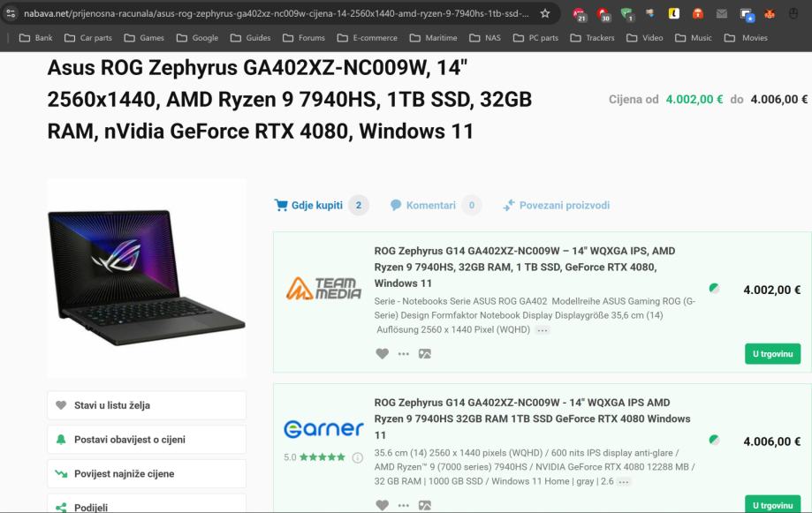Click U trgovinu button for Team Media
812x513 pixels.
[x=772, y=353]
